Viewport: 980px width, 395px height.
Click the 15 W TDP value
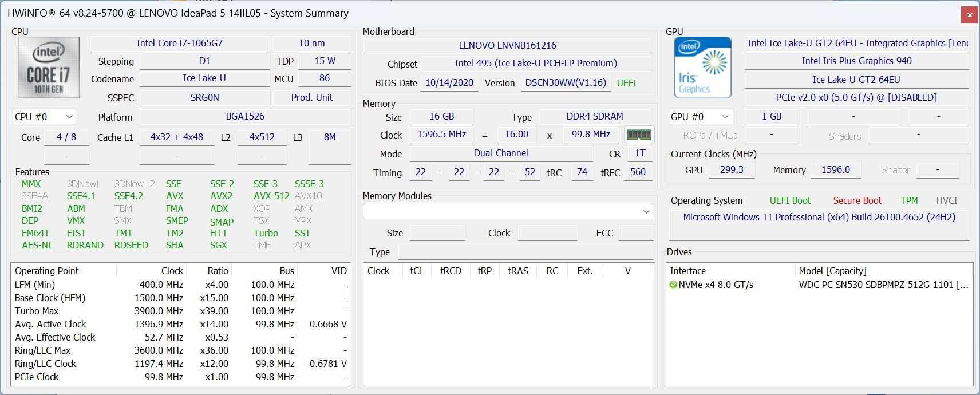(325, 61)
